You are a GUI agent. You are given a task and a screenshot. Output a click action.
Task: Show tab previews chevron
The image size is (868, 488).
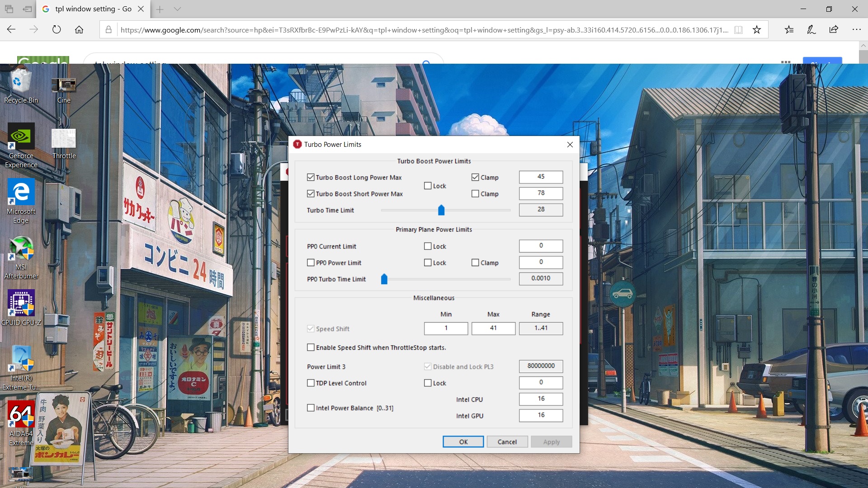[177, 9]
